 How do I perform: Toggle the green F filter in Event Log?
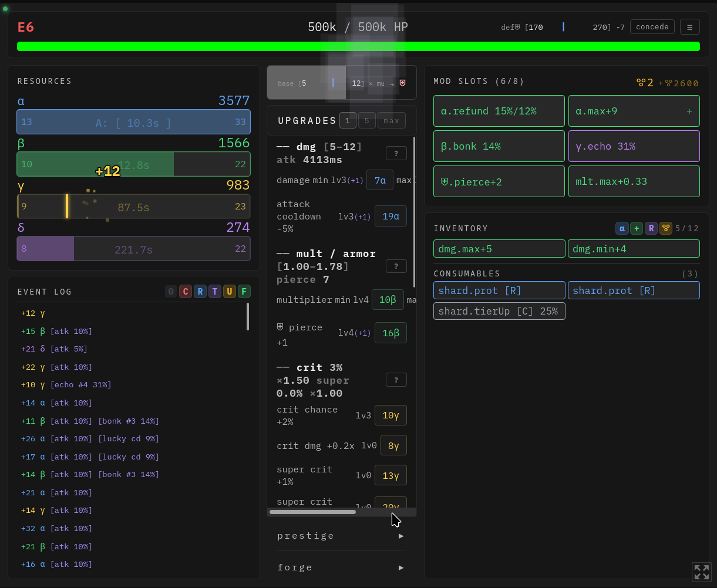[x=244, y=291]
